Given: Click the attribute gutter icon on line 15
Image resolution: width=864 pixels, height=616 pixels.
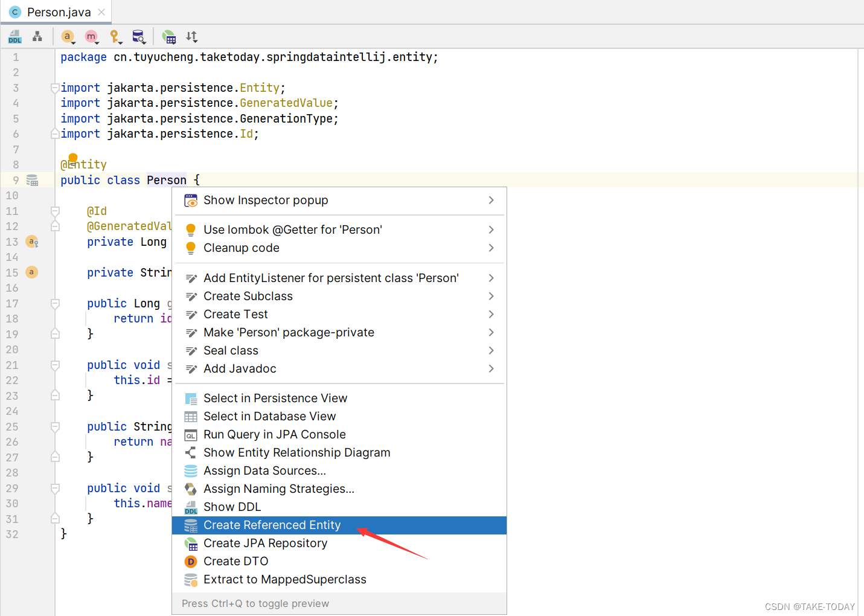Looking at the screenshot, I should (32, 272).
